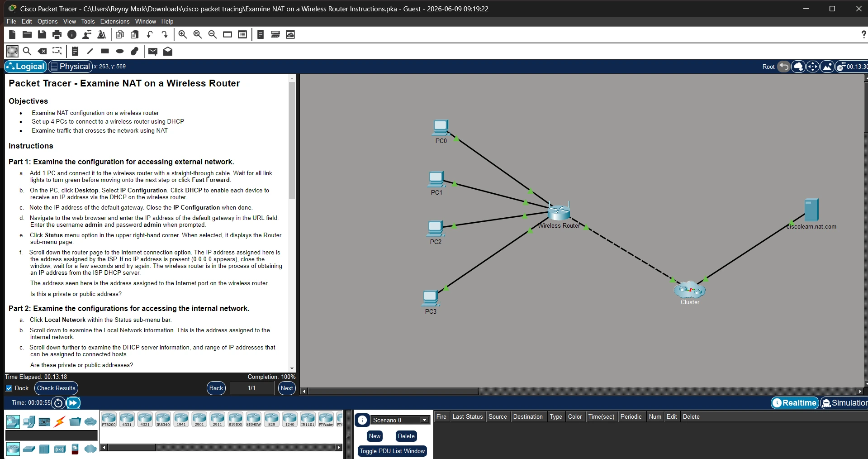This screenshot has width=868, height=459.
Task: Click the Add Simple PDU envelope icon
Action: point(153,51)
